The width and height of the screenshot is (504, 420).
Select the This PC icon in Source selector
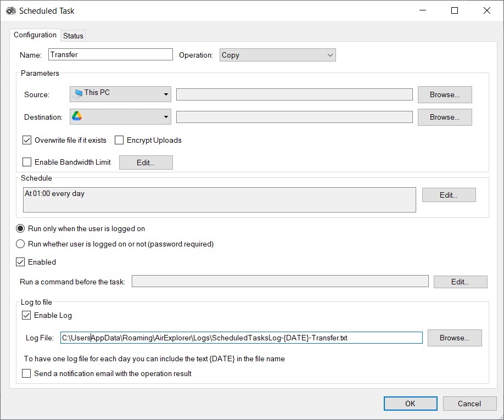coord(77,93)
